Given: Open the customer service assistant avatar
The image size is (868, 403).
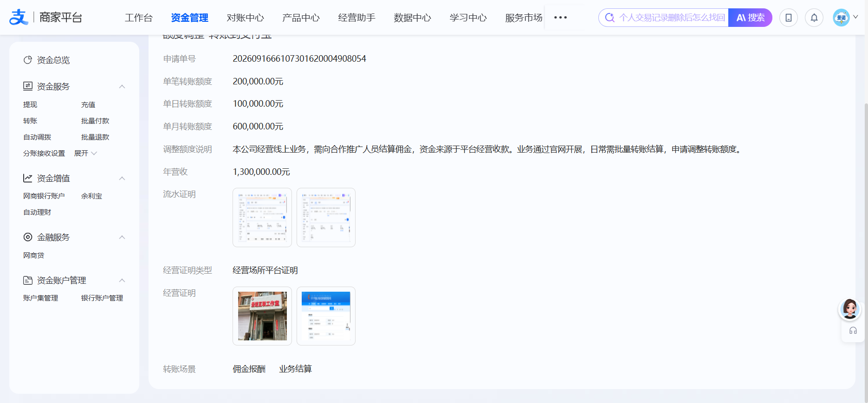Looking at the screenshot, I should point(849,309).
